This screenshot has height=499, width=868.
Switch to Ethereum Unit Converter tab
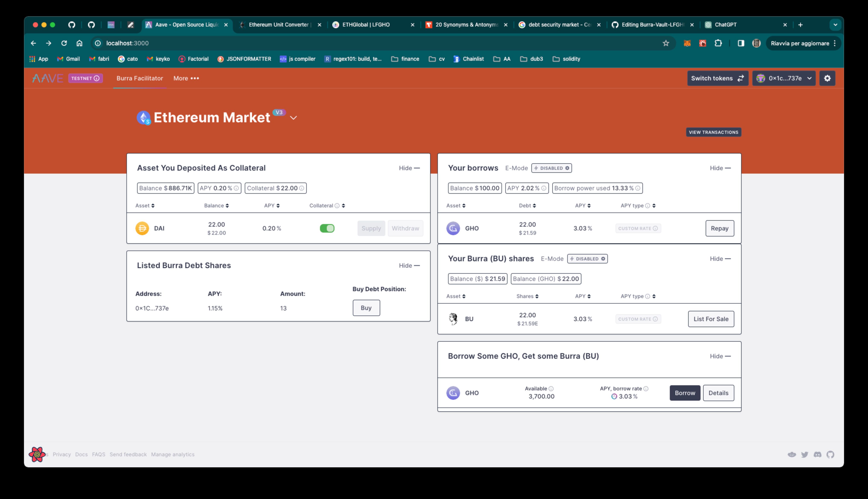click(x=280, y=25)
